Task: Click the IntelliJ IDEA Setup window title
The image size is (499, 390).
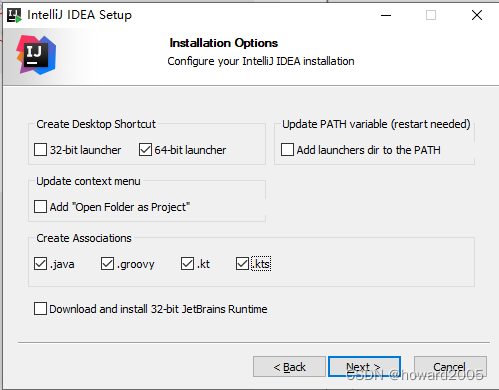Action: pyautogui.click(x=79, y=15)
